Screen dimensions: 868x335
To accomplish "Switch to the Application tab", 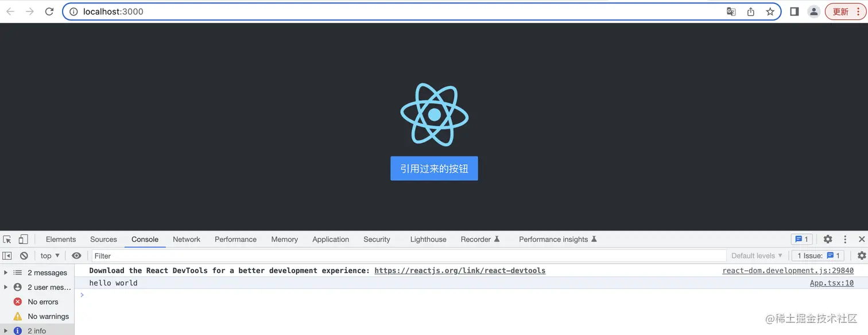I will click(331, 239).
